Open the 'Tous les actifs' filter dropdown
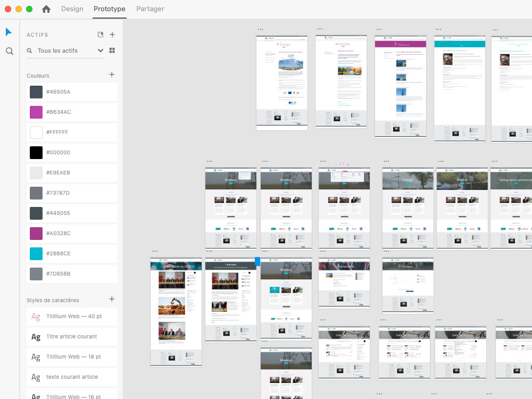This screenshot has width=532, height=399. pyautogui.click(x=100, y=51)
